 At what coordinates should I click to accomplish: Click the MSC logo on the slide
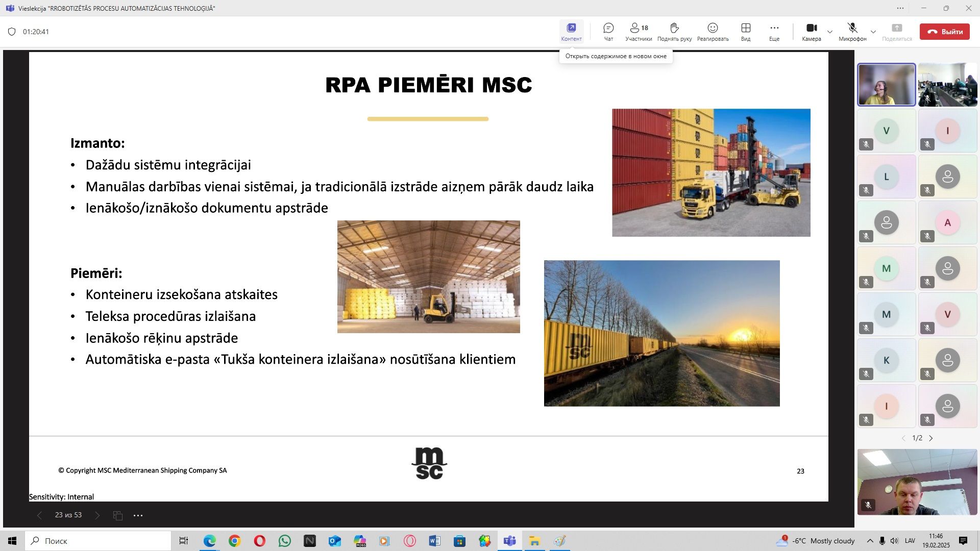(x=429, y=463)
